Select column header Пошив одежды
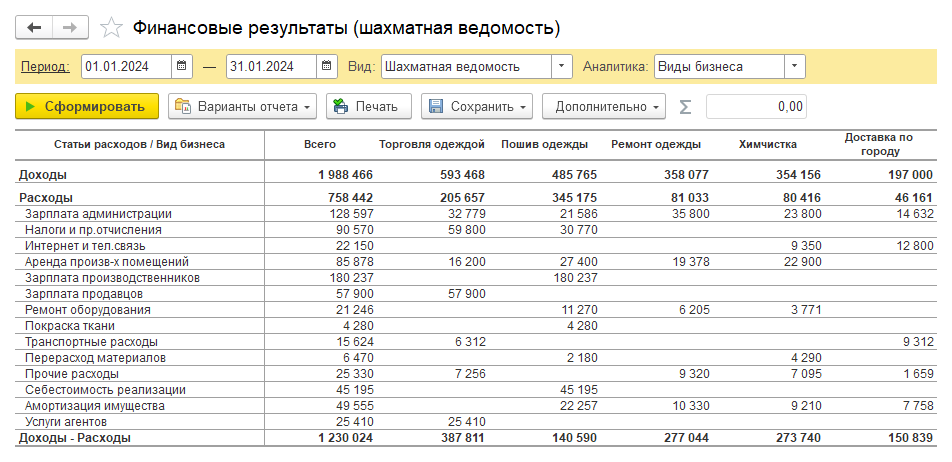This screenshot has height=462, width=952. 544,144
